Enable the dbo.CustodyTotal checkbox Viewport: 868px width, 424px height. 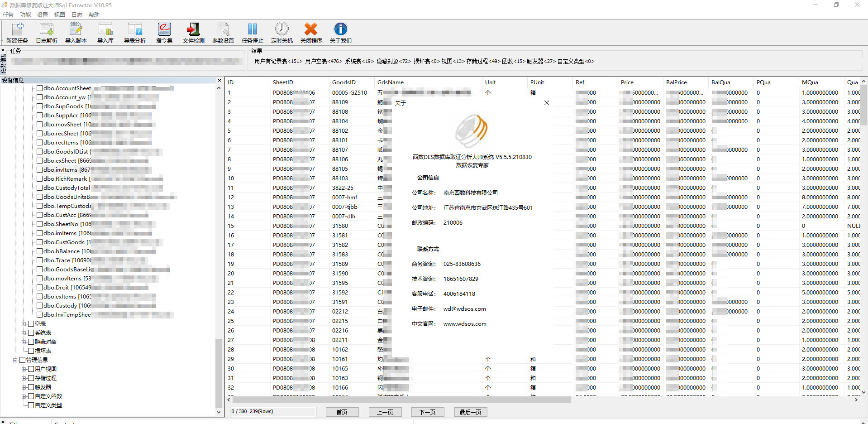click(40, 188)
